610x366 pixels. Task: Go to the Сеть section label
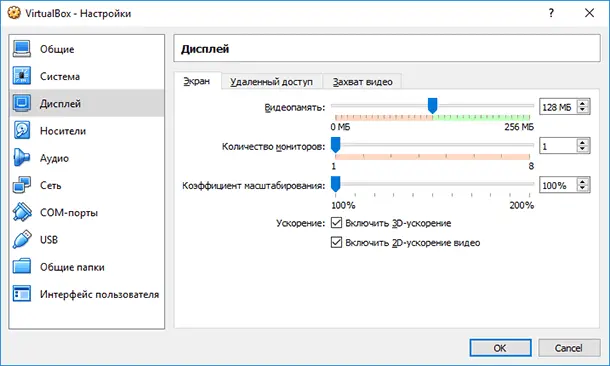51,185
